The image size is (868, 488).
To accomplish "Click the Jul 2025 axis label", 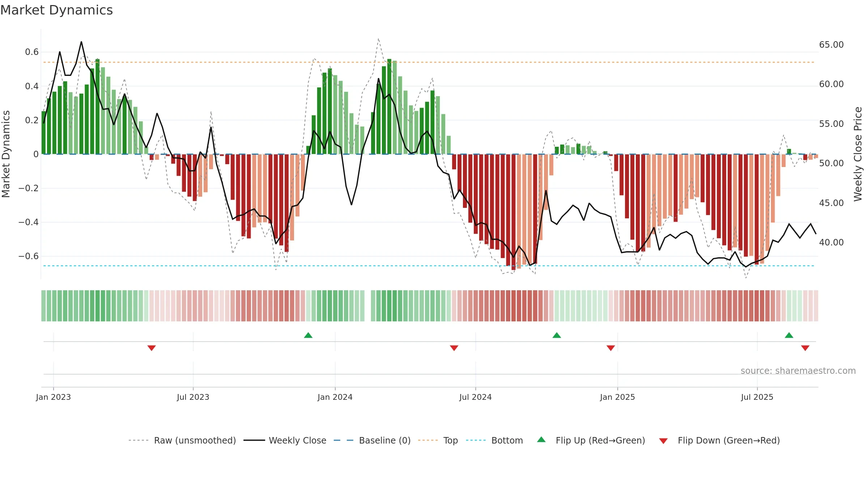I will tap(757, 397).
